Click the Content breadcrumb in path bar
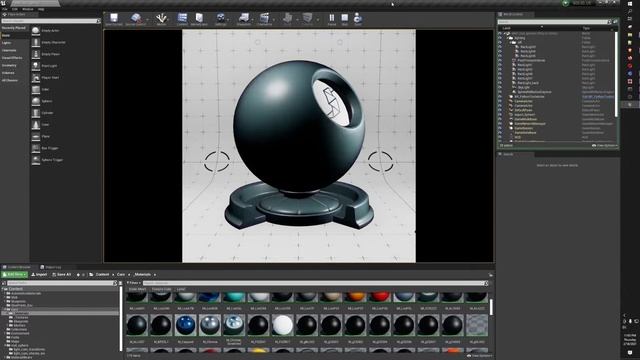 [102, 274]
